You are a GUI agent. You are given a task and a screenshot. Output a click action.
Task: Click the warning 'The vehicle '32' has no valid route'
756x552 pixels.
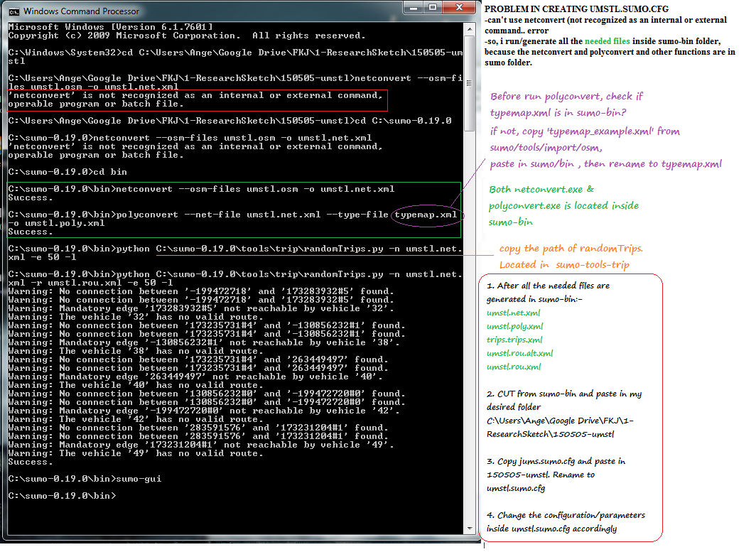pos(136,317)
